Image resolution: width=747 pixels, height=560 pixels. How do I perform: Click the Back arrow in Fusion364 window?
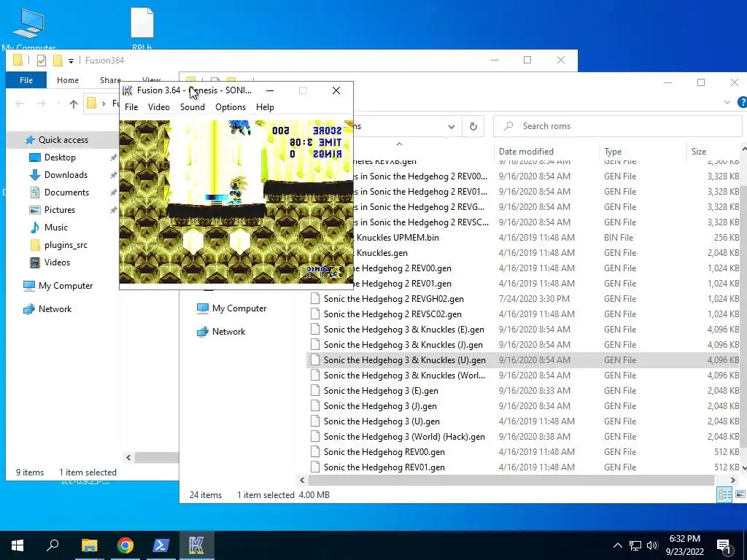click(20, 104)
